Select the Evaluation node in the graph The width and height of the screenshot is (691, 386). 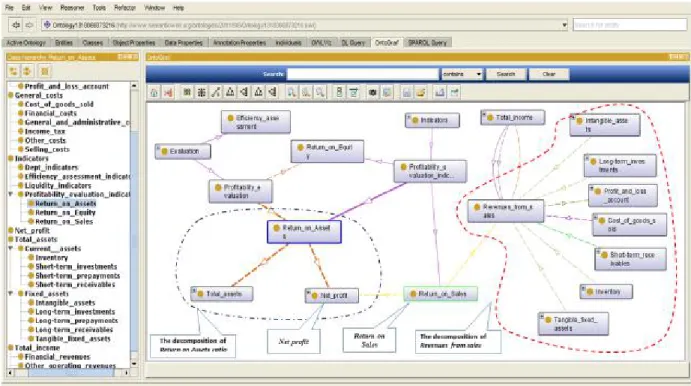click(x=183, y=151)
